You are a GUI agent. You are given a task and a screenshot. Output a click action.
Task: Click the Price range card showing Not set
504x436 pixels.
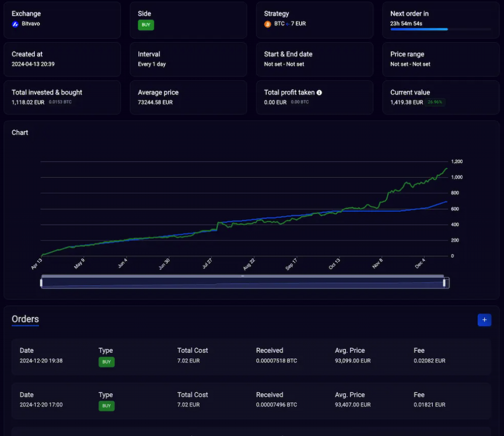(440, 59)
